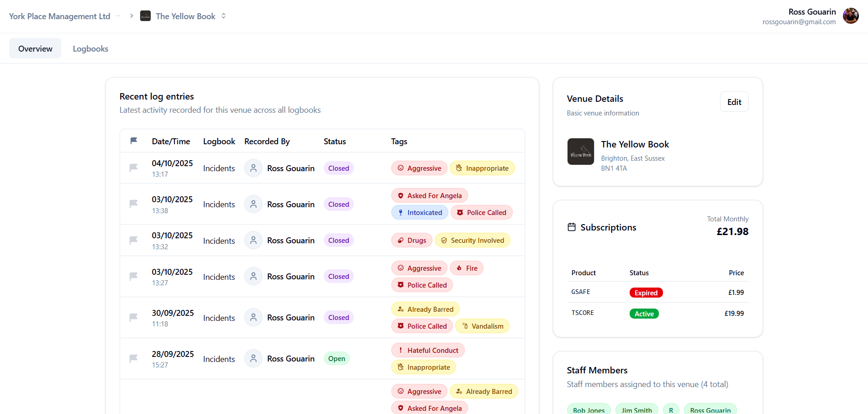Switch to the Logbooks tab
Image resolution: width=868 pixels, height=414 pixels.
pos(90,48)
